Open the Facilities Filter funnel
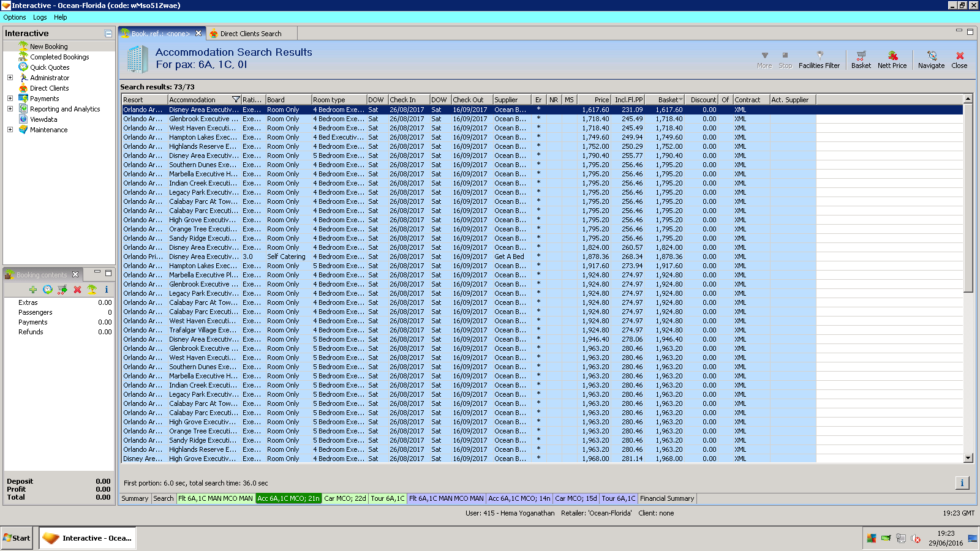The height and width of the screenshot is (551, 980). tap(819, 59)
